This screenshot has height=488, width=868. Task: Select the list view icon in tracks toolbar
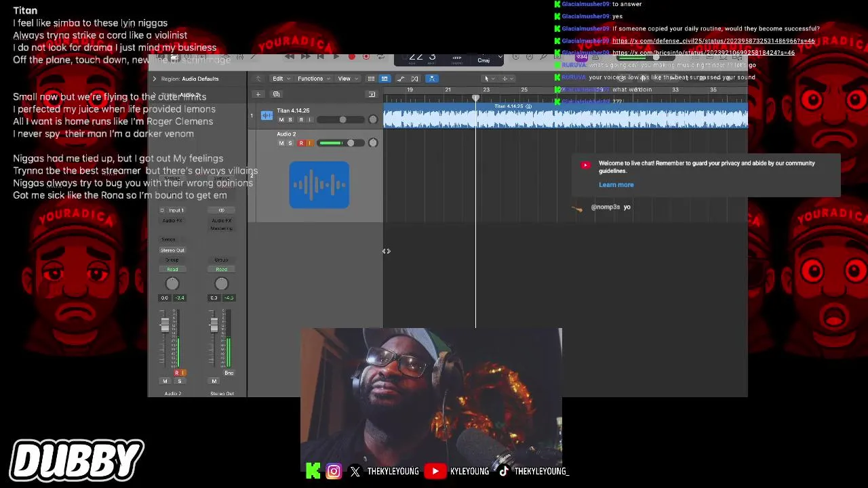384,79
